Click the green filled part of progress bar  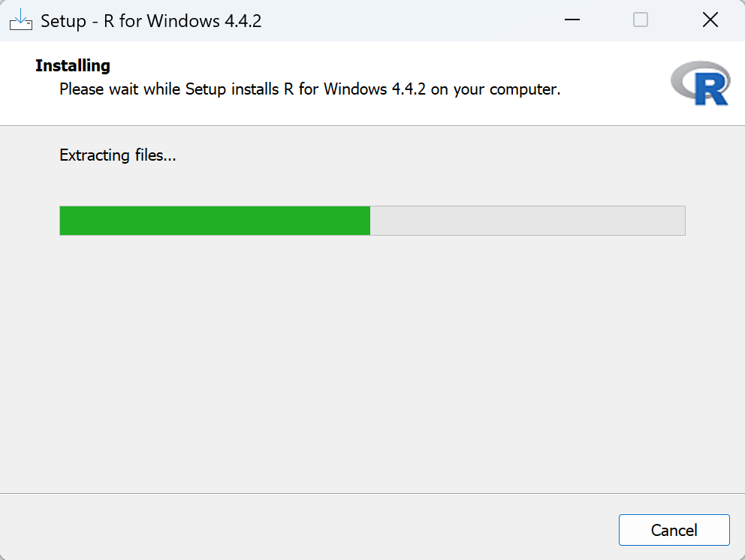[214, 221]
